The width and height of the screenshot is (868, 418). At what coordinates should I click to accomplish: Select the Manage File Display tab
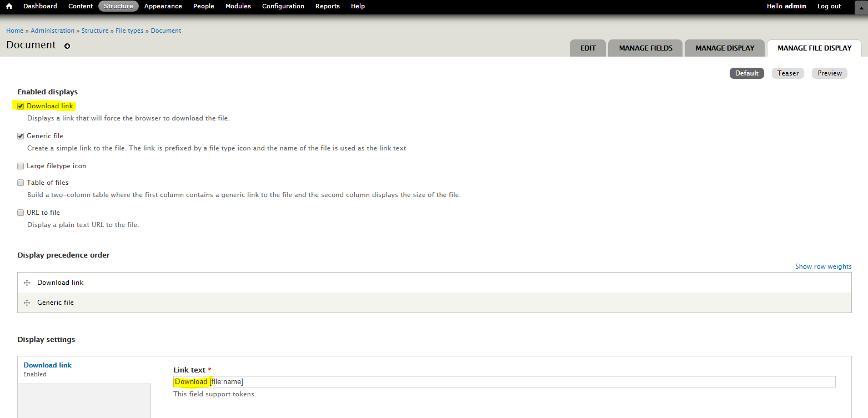pos(814,48)
